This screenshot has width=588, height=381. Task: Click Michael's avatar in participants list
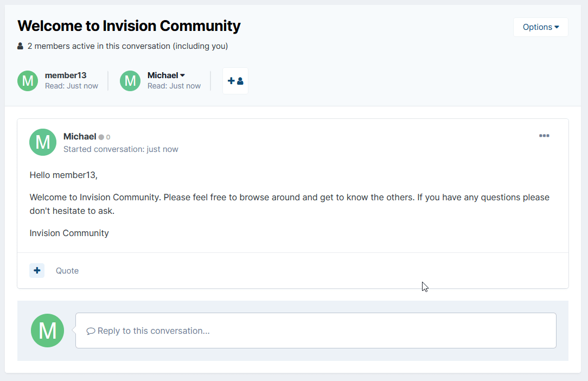130,81
